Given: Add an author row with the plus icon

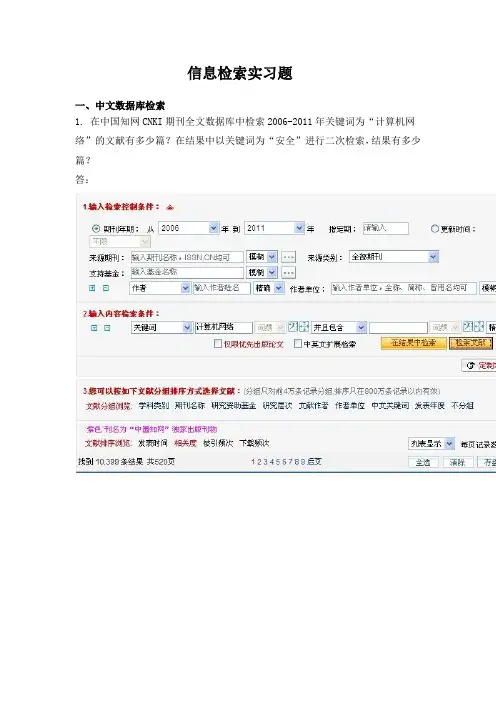Looking at the screenshot, I should (92, 288).
